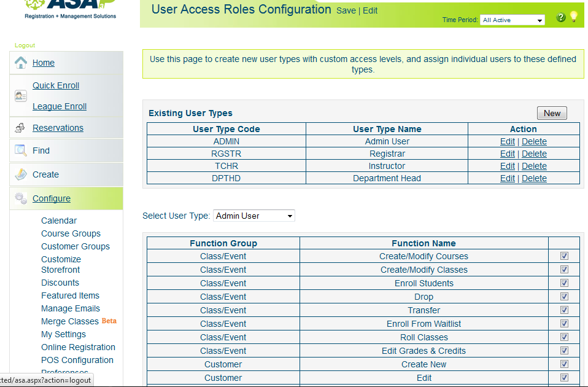Click Save in the page header
The width and height of the screenshot is (588, 387).
[346, 11]
